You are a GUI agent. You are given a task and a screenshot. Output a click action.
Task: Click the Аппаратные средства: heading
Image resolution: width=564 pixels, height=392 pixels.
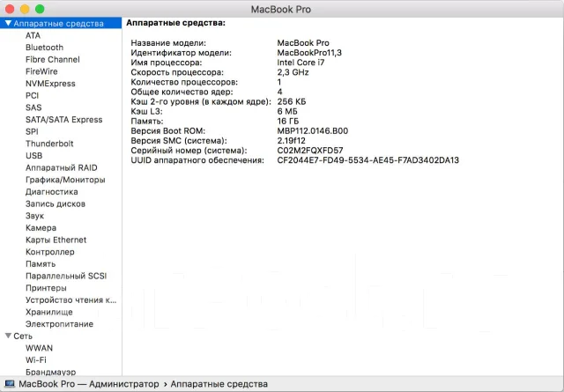[175, 23]
